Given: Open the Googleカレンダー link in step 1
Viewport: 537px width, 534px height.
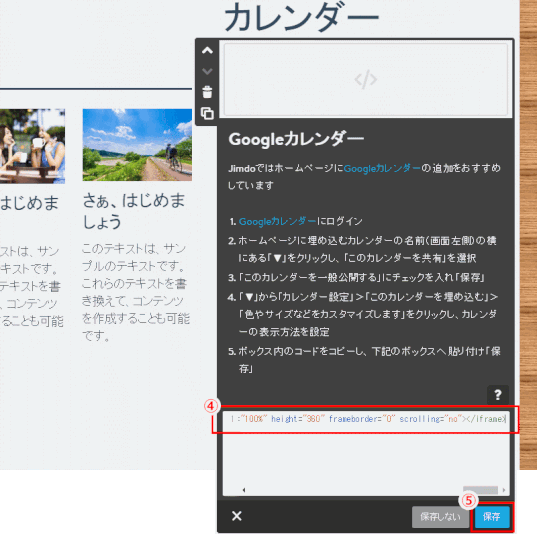Looking at the screenshot, I should click(x=277, y=221).
